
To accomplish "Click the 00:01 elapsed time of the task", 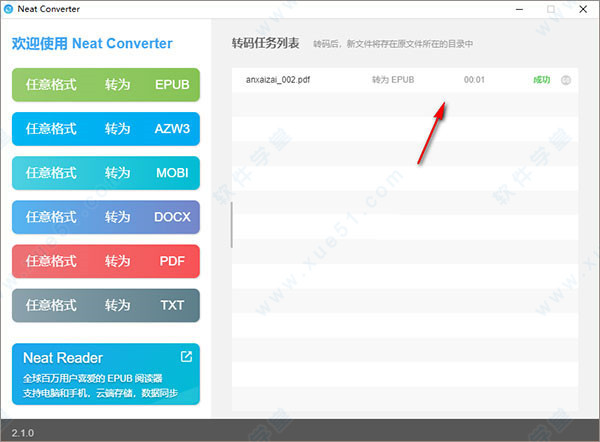I will 474,79.
